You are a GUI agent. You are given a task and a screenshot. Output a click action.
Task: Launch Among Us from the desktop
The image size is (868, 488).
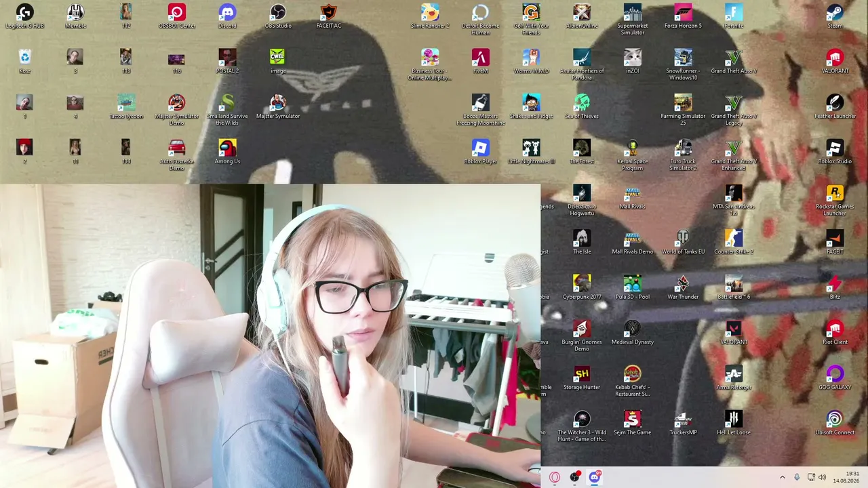pos(227,152)
